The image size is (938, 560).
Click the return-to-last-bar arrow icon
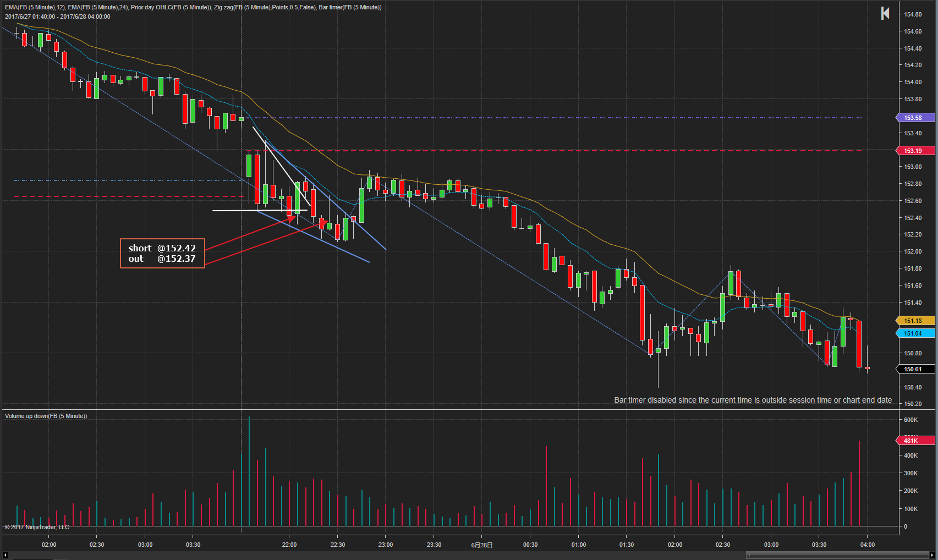(x=885, y=13)
